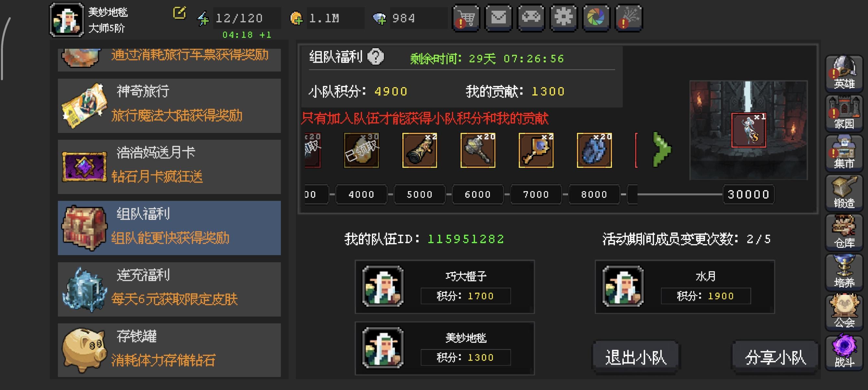Open the mail envelope inbox
Image resolution: width=868 pixels, height=390 pixels.
(x=498, y=18)
